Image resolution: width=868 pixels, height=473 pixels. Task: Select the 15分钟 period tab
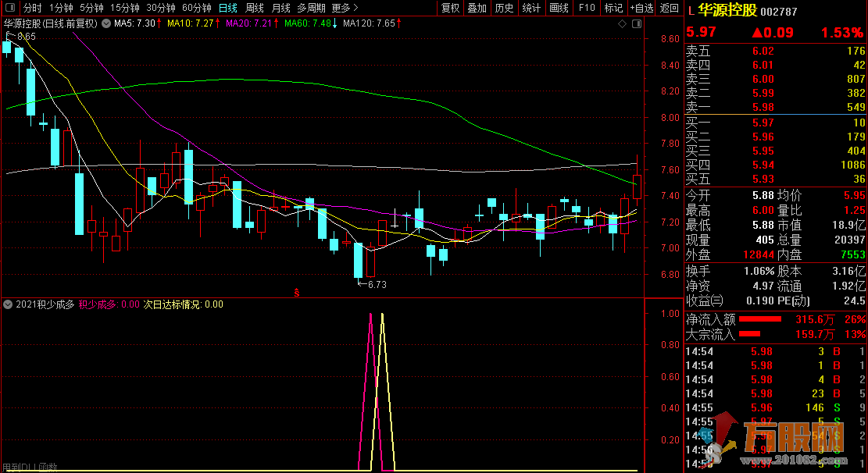point(124,8)
